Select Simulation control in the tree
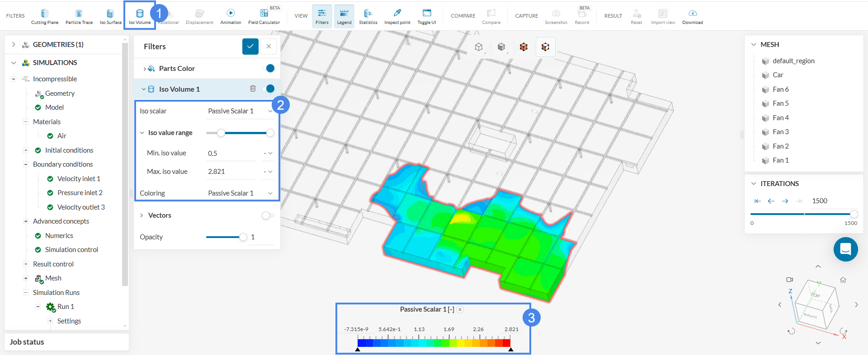This screenshot has width=868, height=355. [71, 250]
